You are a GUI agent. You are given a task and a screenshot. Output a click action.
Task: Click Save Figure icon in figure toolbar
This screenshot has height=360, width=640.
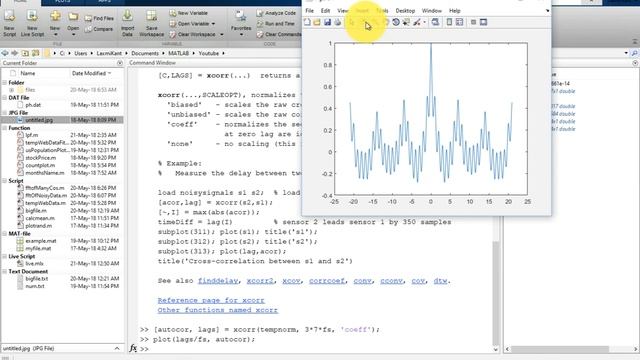pyautogui.click(x=327, y=22)
